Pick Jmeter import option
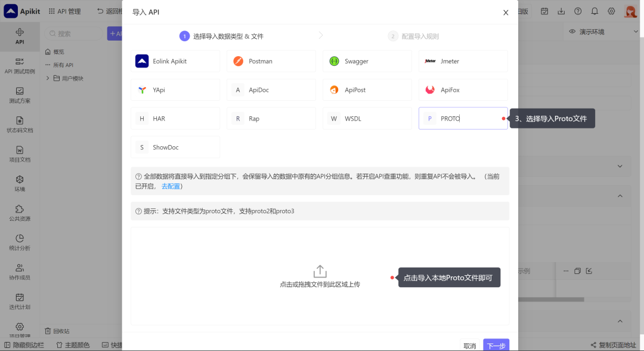 (463, 61)
